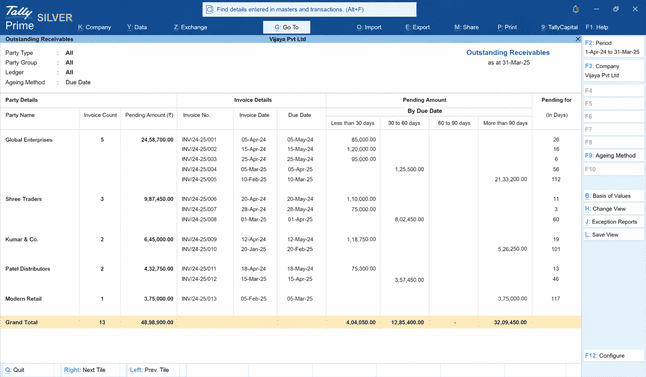Open F12: Configure
The image size is (646, 377).
[x=613, y=355]
